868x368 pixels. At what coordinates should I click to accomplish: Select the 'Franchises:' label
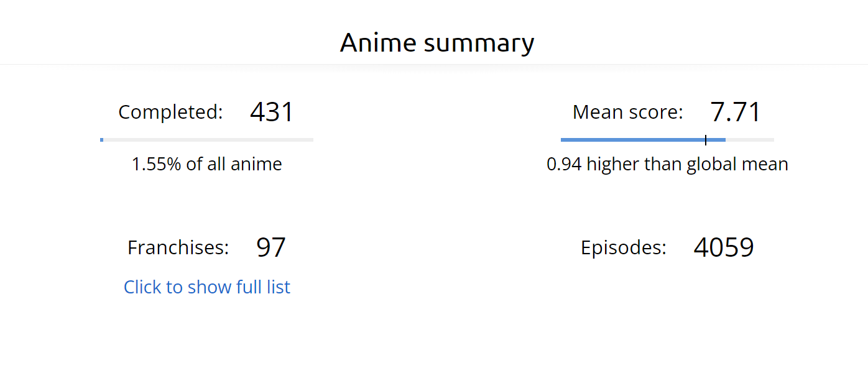tap(178, 247)
